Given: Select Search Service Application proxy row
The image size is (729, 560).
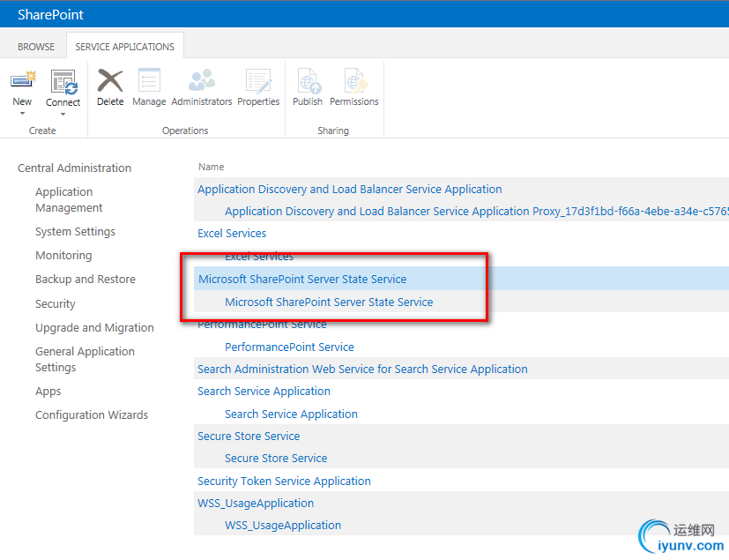Looking at the screenshot, I should (x=291, y=414).
